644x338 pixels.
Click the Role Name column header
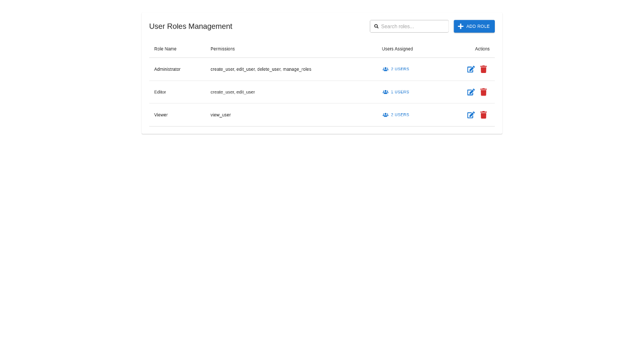pos(165,49)
